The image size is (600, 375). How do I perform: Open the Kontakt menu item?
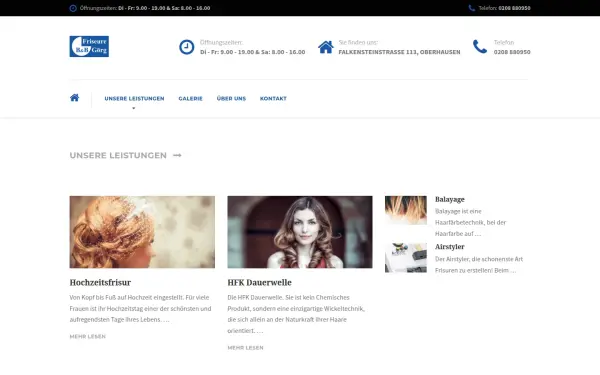point(273,98)
